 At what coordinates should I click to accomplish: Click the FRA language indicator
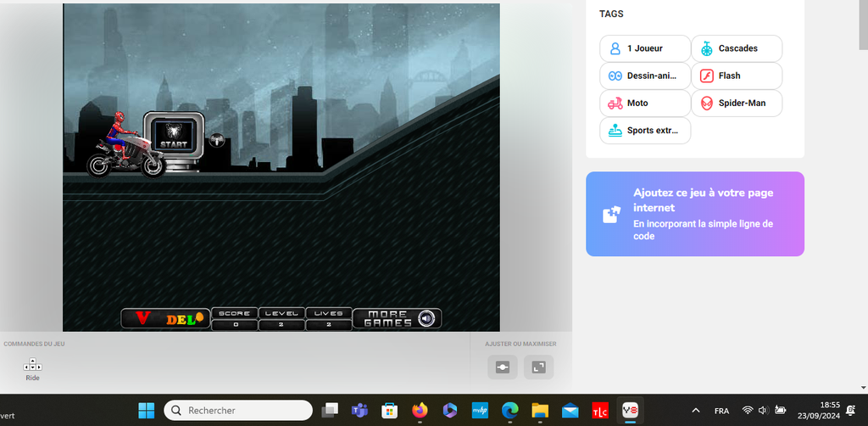click(721, 411)
